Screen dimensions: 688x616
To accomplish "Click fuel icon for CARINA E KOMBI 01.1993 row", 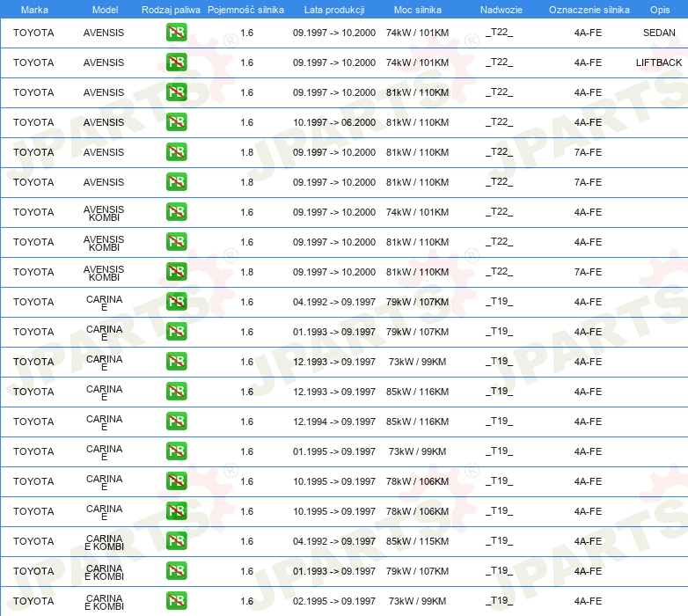I will click(176, 571).
